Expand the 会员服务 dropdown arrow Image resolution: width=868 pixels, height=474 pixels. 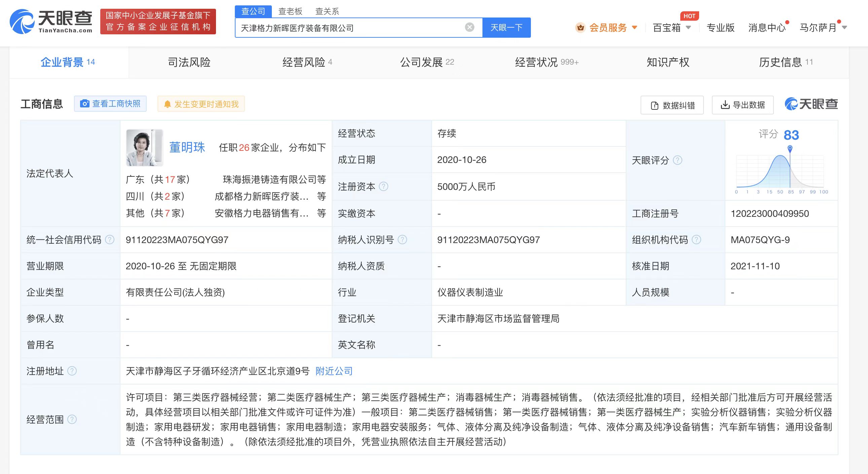pos(635,28)
